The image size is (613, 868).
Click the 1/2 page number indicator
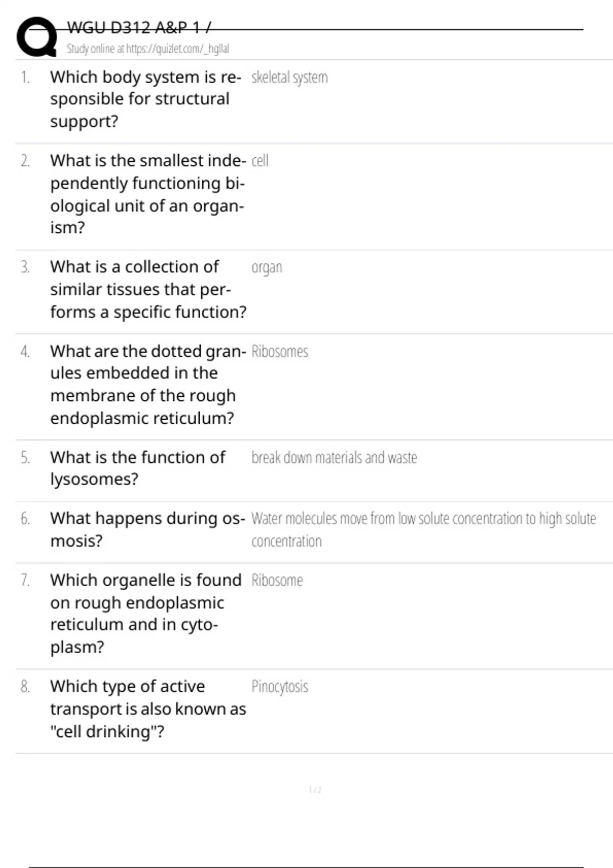coord(315,790)
